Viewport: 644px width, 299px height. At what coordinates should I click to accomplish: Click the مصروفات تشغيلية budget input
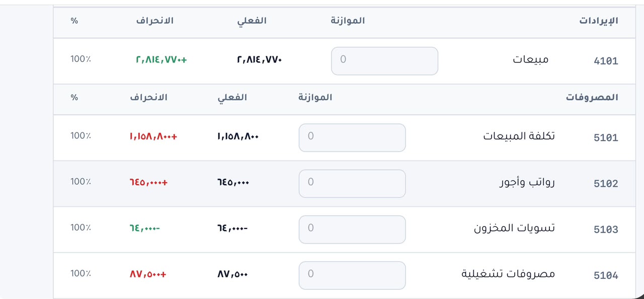[352, 275]
